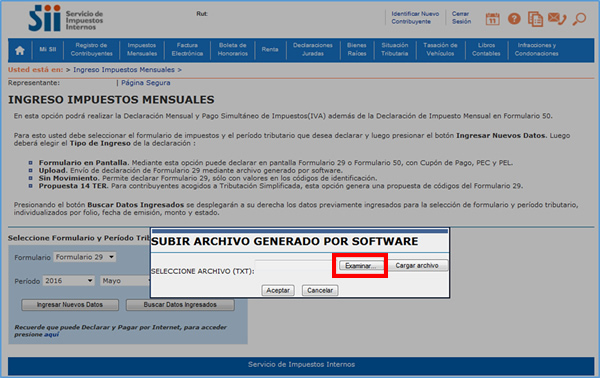Image resolution: width=600 pixels, height=378 pixels.
Task: Follow the Identificar Nuevo Contribuyente link
Action: (x=415, y=18)
